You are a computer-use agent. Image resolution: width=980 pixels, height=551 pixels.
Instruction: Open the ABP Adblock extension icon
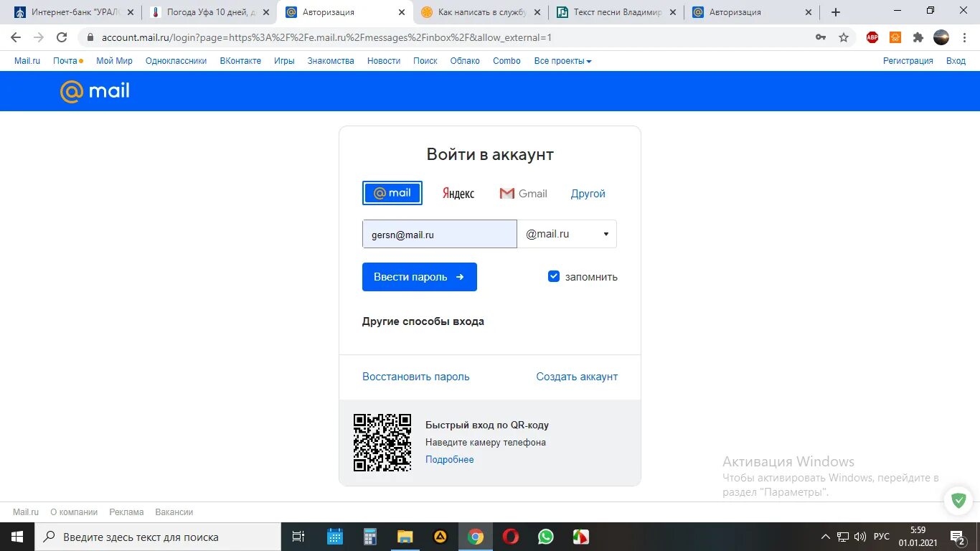tap(872, 37)
